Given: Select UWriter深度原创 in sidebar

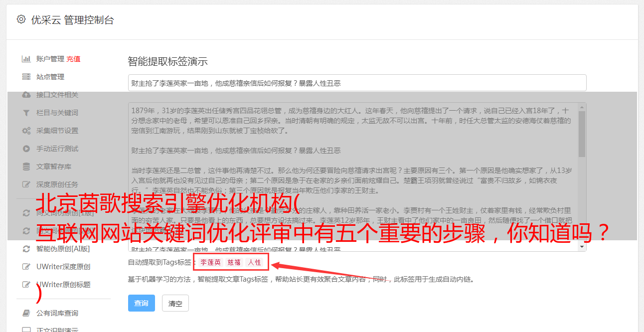Looking at the screenshot, I should point(63,267).
